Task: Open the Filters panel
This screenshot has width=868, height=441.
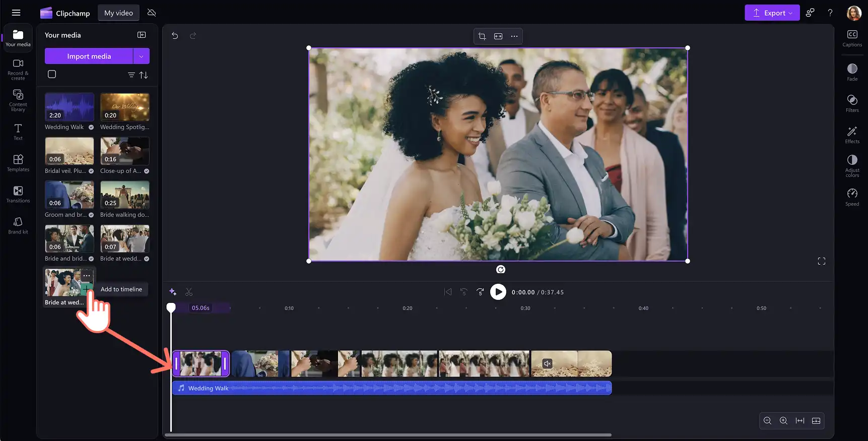Action: point(852,103)
